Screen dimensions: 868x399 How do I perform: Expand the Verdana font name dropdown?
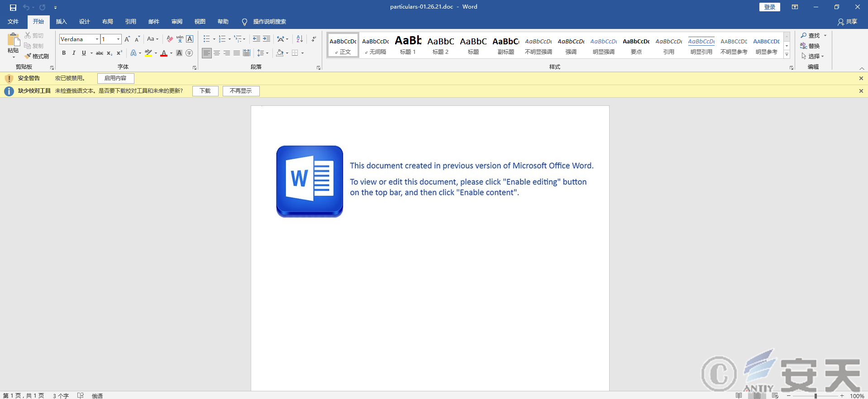(x=97, y=39)
